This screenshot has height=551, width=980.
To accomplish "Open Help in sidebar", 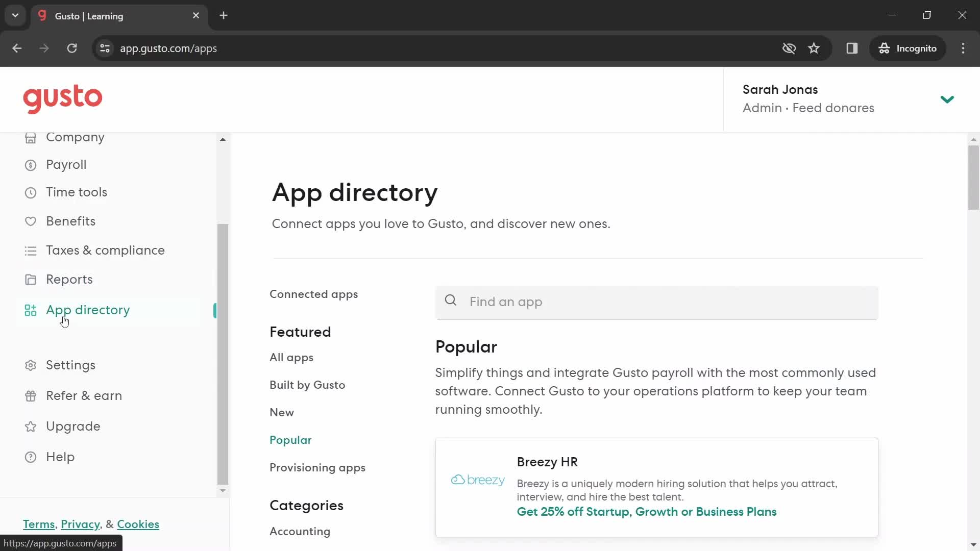I will (60, 457).
